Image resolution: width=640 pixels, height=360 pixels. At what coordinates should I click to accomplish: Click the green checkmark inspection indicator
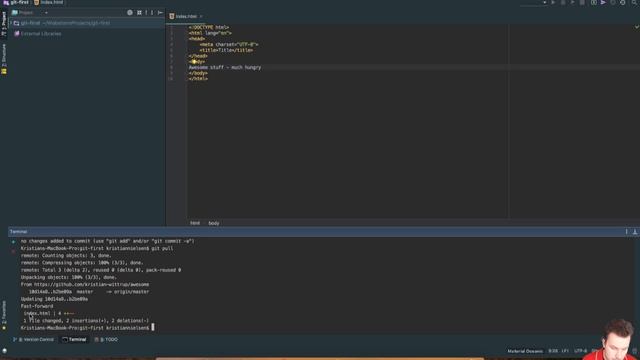[x=636, y=27]
